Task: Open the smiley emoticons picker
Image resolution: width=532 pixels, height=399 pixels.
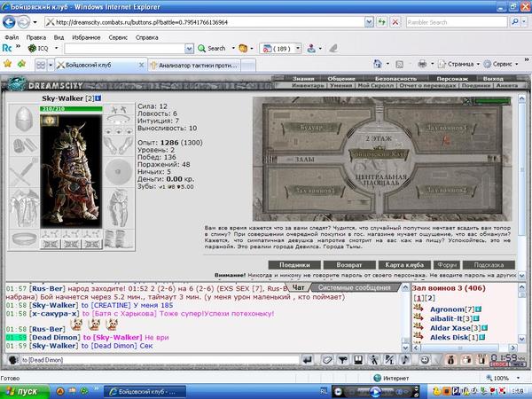Action: pyautogui.click(x=425, y=360)
